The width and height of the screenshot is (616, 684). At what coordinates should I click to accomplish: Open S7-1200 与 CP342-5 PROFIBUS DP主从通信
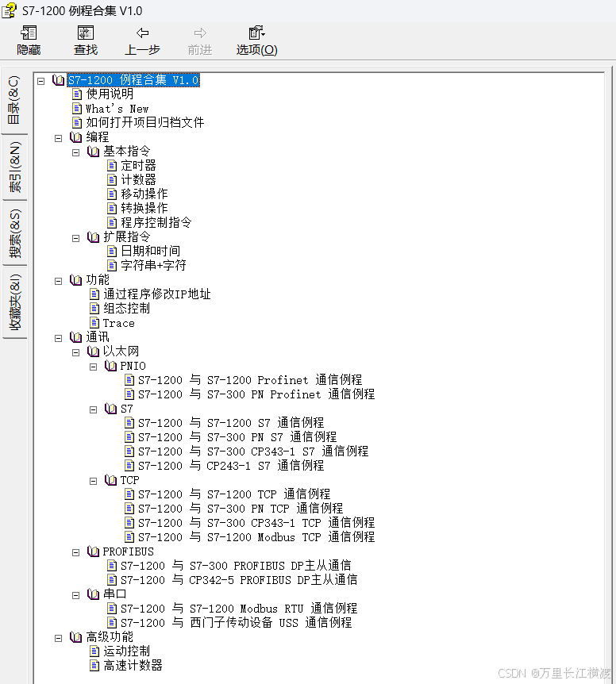coord(239,580)
